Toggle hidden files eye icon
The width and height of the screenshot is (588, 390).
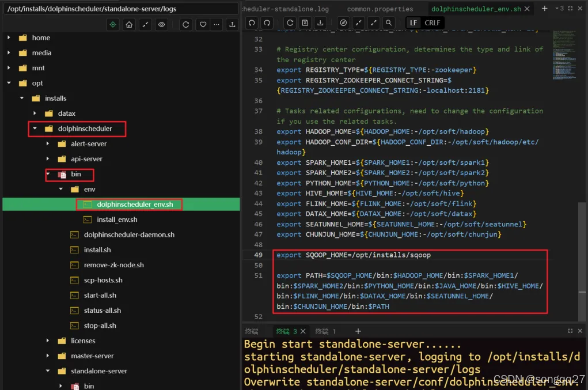pos(162,24)
